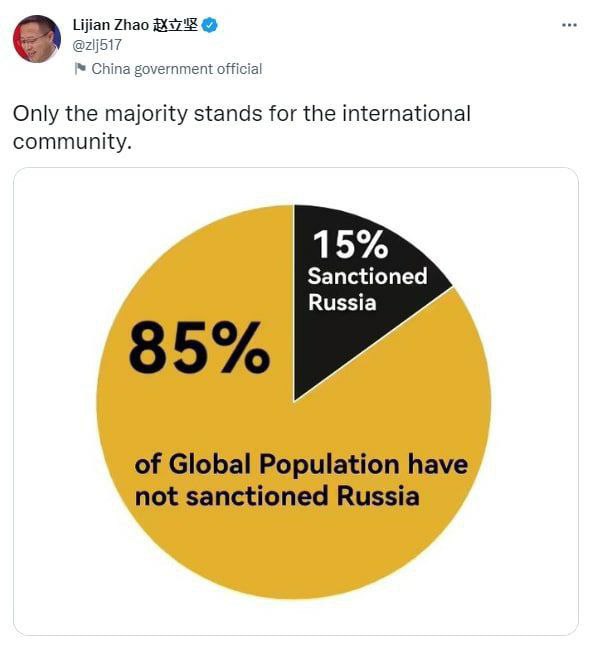
Task: Open the @zlj517 handle link
Action: (x=97, y=45)
